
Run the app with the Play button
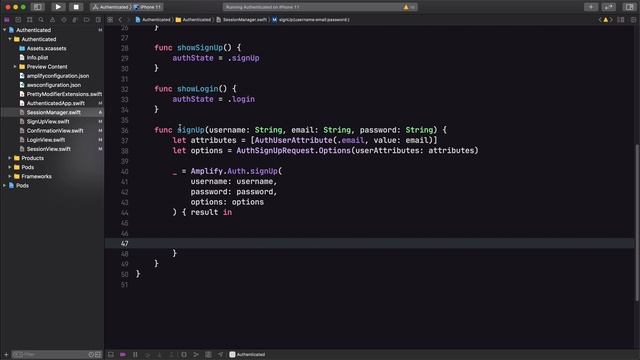[x=58, y=7]
